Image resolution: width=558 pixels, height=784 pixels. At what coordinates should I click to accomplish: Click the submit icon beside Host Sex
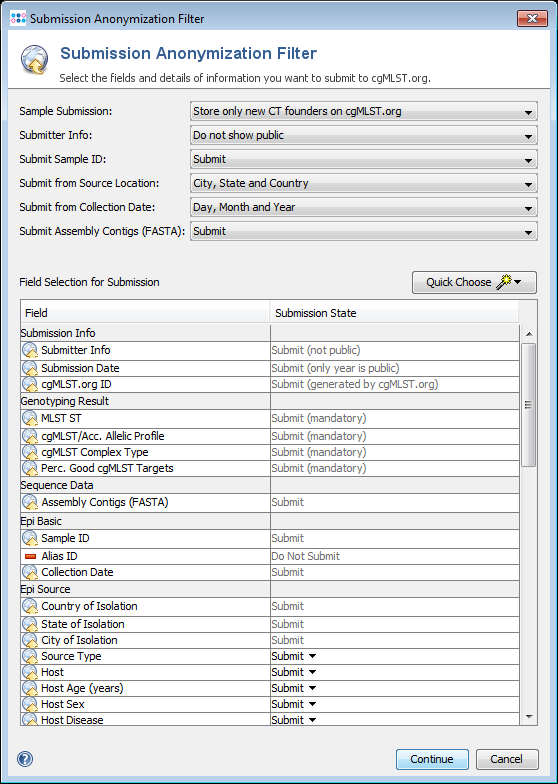tap(30, 704)
